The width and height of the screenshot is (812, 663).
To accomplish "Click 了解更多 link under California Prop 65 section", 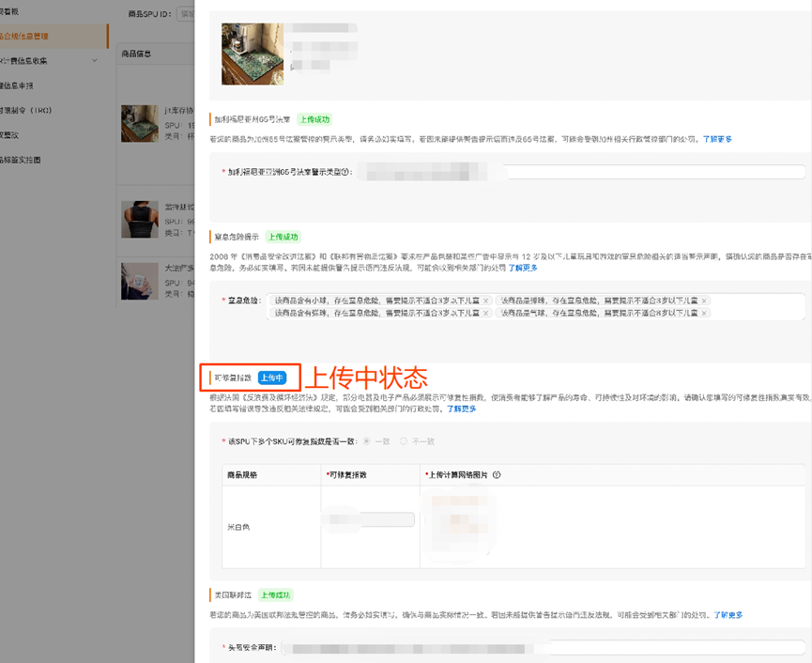I will tap(717, 139).
